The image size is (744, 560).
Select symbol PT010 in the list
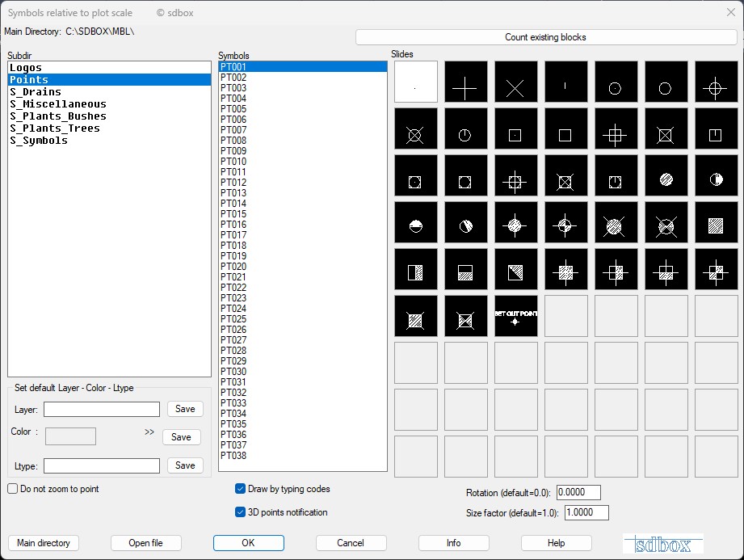coord(303,162)
